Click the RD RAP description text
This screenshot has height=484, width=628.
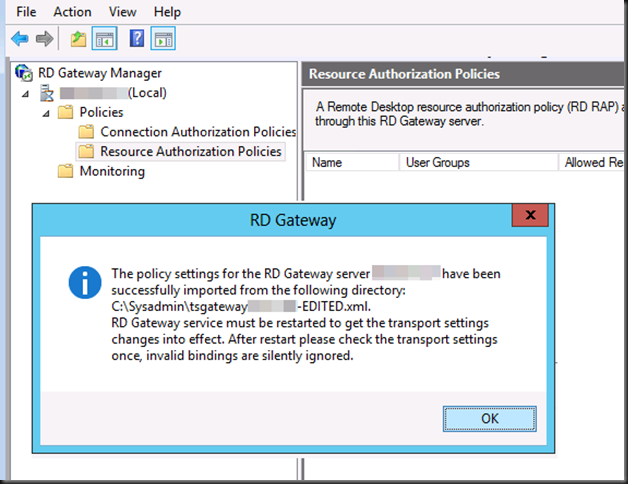[x=469, y=114]
